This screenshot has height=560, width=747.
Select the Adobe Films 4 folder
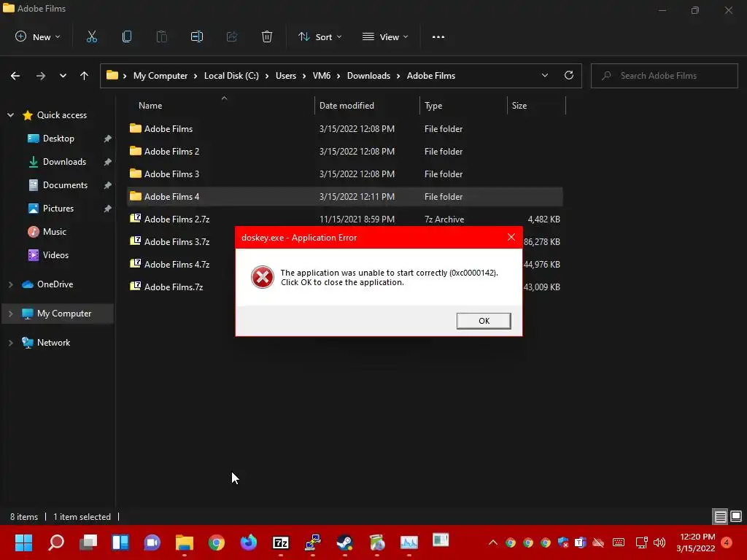(345, 197)
